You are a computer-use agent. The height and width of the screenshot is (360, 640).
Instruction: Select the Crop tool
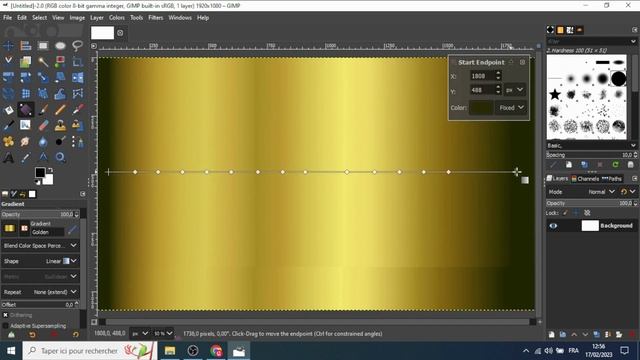77,62
